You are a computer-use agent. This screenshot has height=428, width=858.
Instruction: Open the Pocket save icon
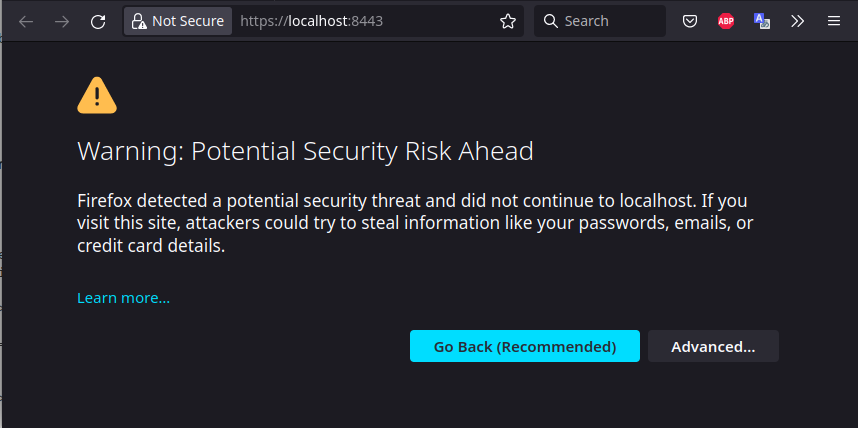point(690,21)
